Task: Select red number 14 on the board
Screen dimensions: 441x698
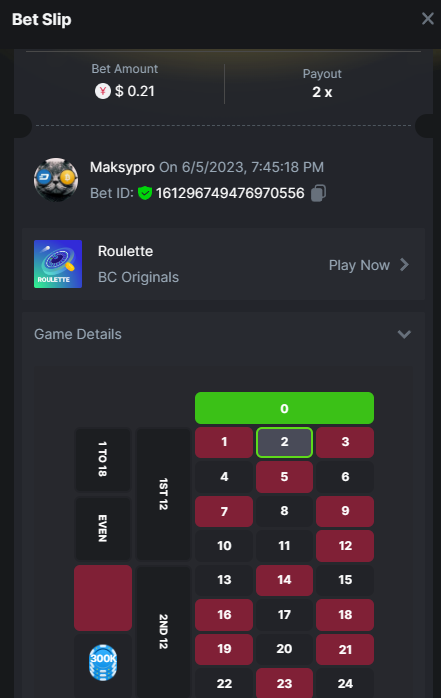Action: 284,580
